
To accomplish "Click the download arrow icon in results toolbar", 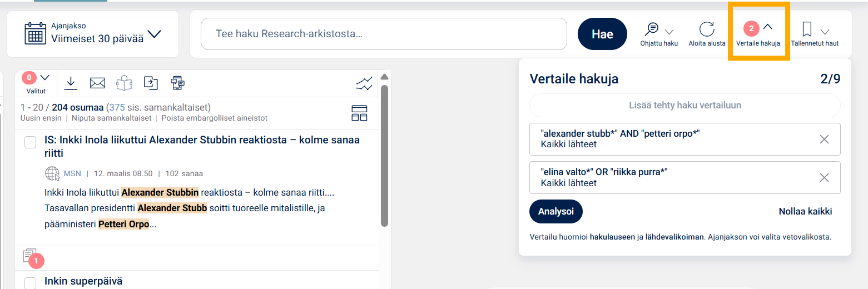I will (x=71, y=83).
